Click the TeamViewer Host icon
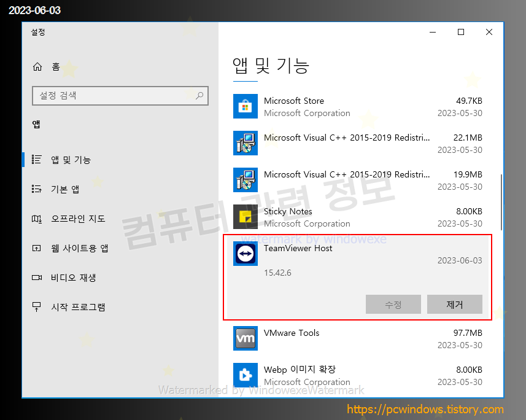526x420 pixels. click(246, 254)
